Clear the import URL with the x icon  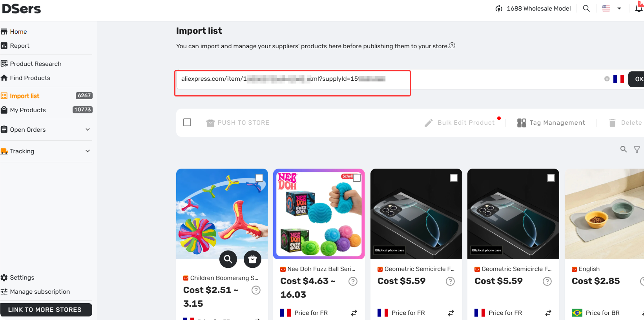point(607,79)
